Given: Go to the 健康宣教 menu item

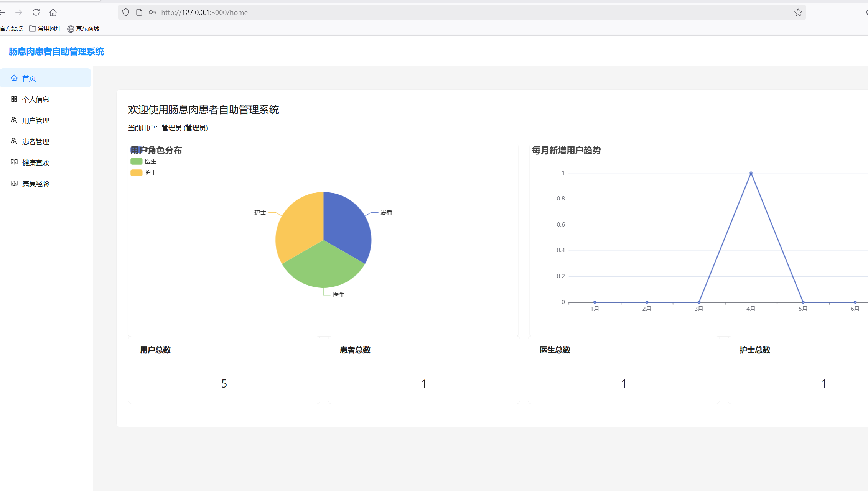Looking at the screenshot, I should click(x=36, y=163).
